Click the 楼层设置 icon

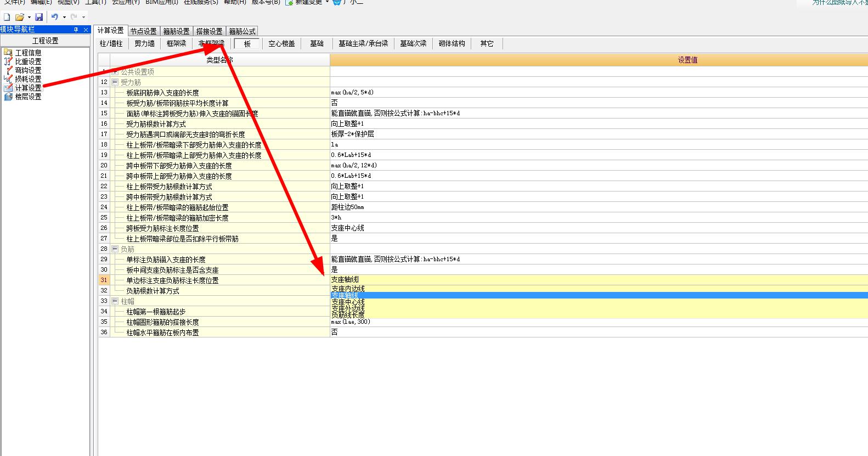(x=8, y=97)
